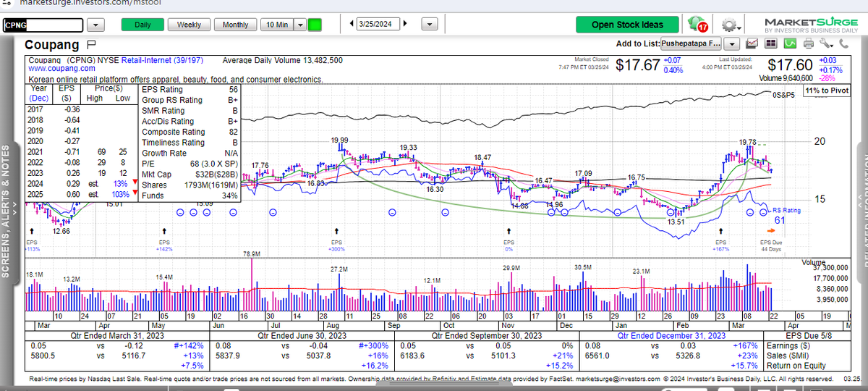Click the CPNG symbol input field
Viewport: 868px width, 391px height.
pos(42,25)
